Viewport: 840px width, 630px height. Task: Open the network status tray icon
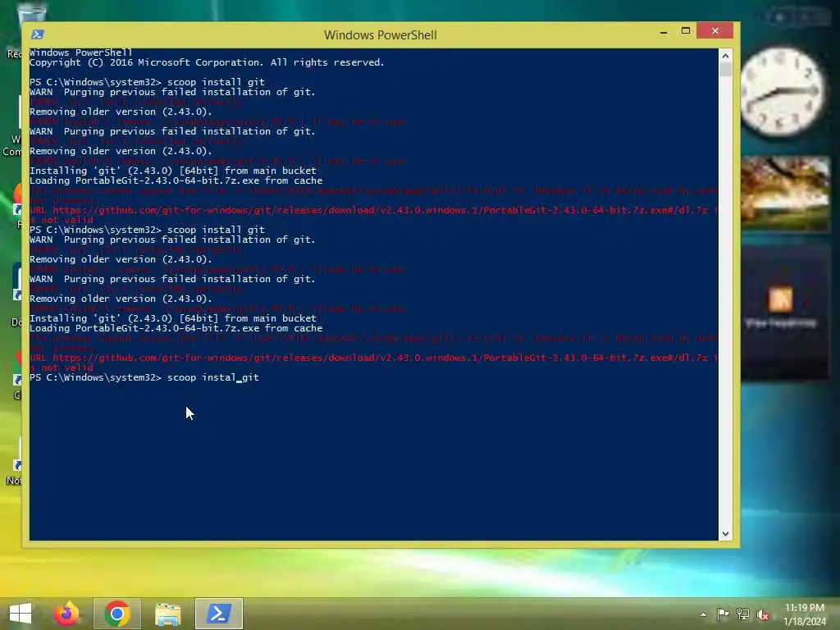[743, 614]
